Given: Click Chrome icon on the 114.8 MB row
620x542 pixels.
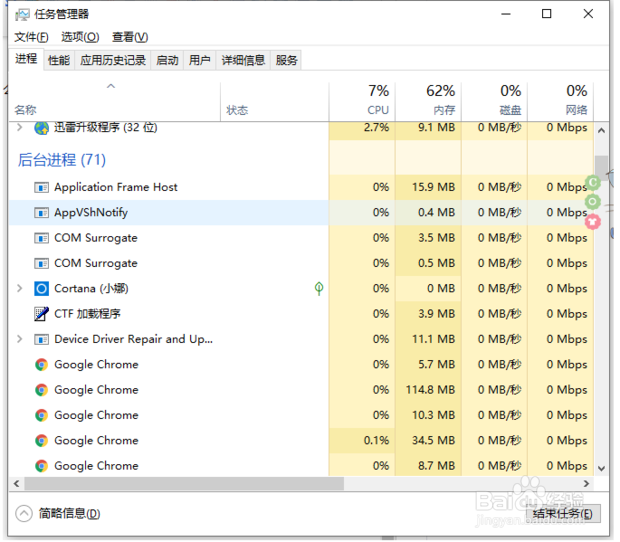Looking at the screenshot, I should [x=42, y=390].
